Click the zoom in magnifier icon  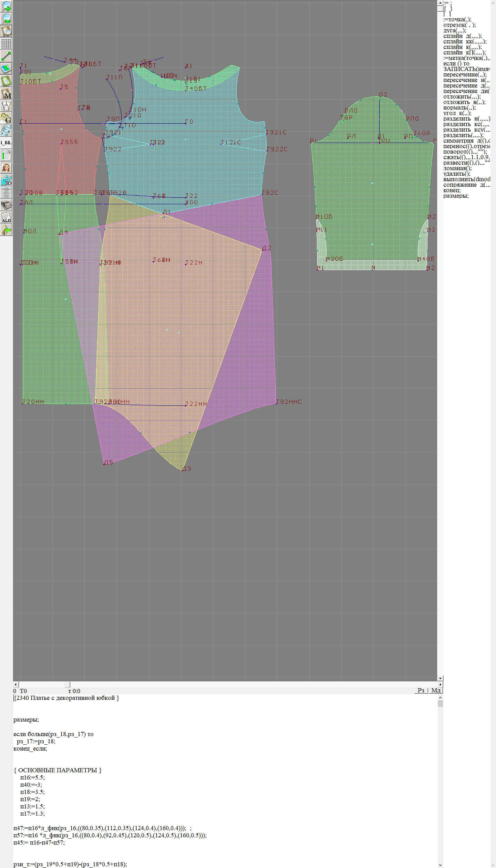point(6,6)
